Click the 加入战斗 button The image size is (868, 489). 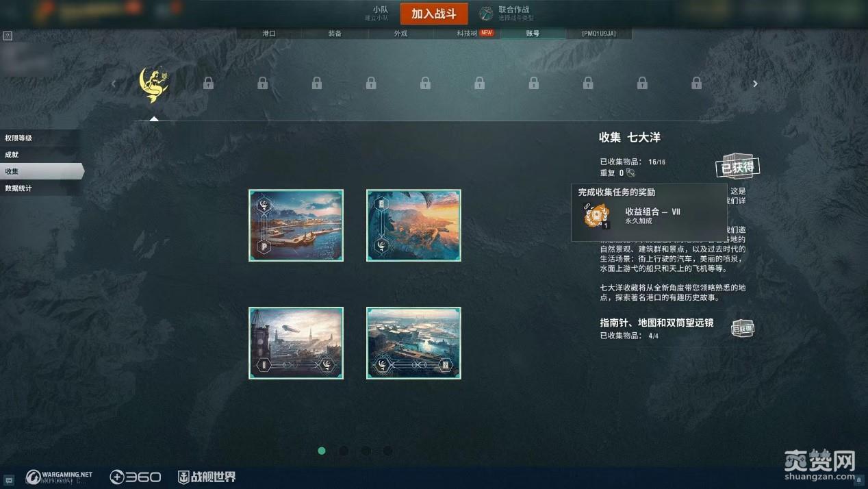coord(434,14)
